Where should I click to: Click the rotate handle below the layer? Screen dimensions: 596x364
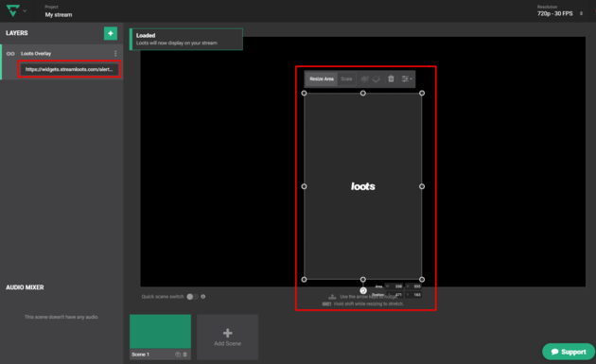tap(363, 290)
